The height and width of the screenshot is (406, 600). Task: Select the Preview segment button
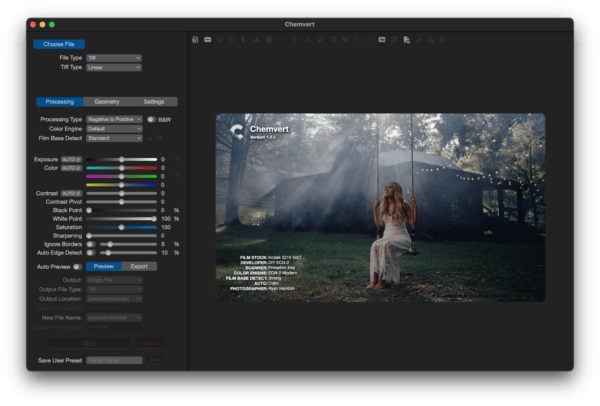point(104,266)
